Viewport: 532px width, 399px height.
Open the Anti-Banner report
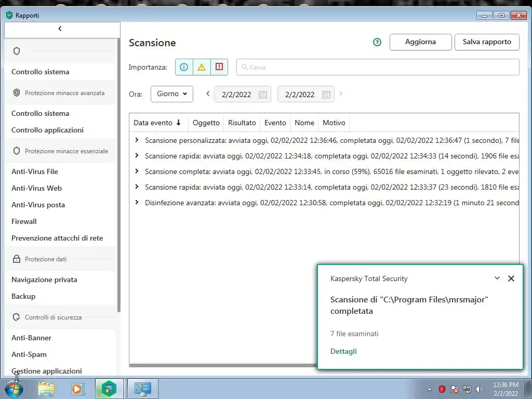31,338
